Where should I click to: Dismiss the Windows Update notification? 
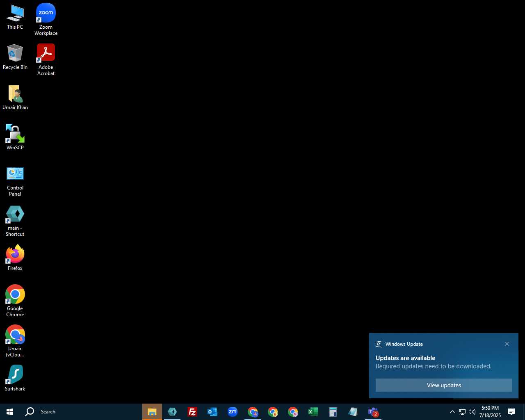pos(507,344)
